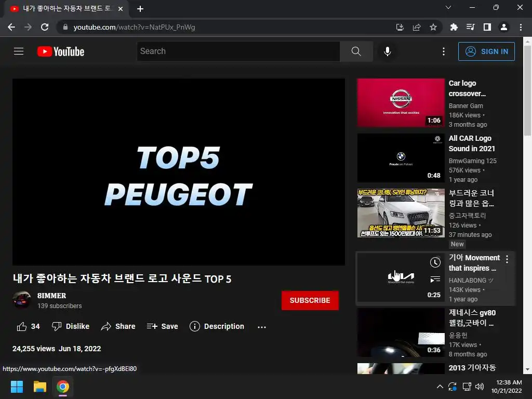The image size is (532, 399).
Task: View the padlock site information
Action: click(65, 27)
